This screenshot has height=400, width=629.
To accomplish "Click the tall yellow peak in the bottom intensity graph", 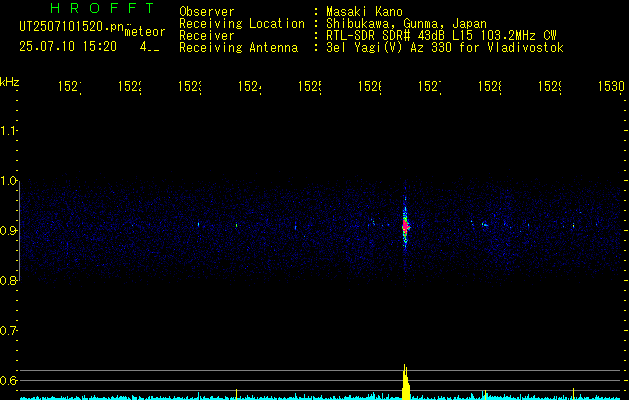I will pyautogui.click(x=406, y=382).
